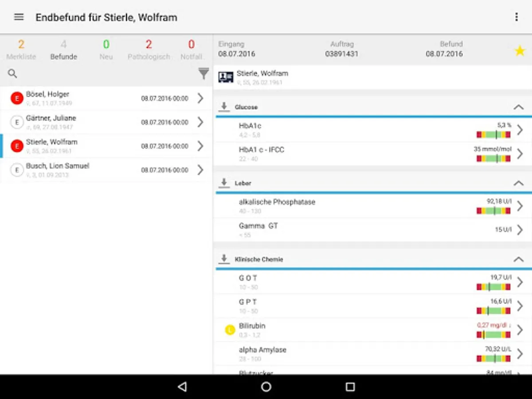Select patient Bösel, Holger
This screenshot has width=532, height=399.
(x=106, y=98)
